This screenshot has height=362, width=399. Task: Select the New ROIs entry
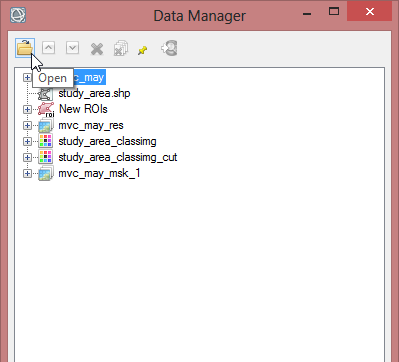click(83, 109)
